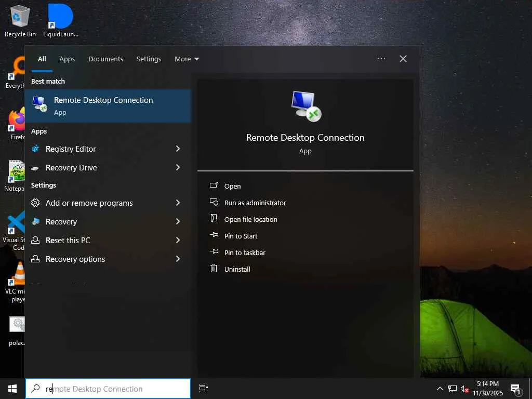Click the Pin to taskbar pin icon
The height and width of the screenshot is (399, 532).
(214, 251)
